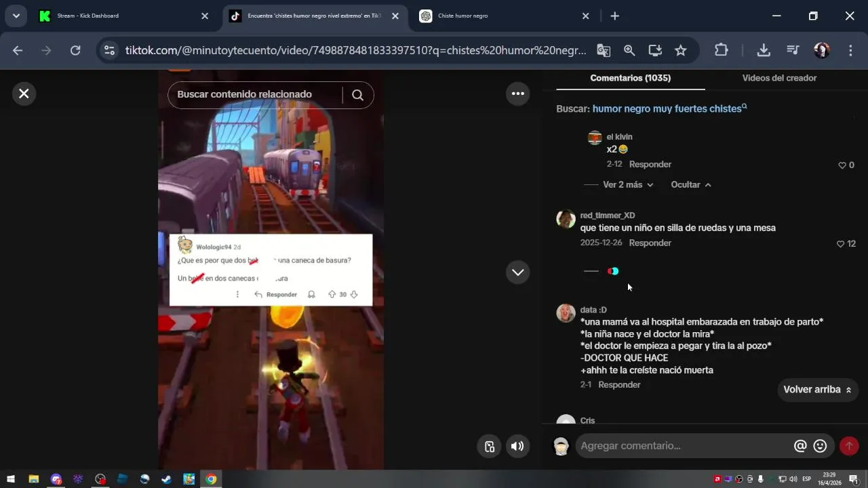This screenshot has width=868, height=488.
Task: Open Google Translate page icon
Action: click(604, 50)
